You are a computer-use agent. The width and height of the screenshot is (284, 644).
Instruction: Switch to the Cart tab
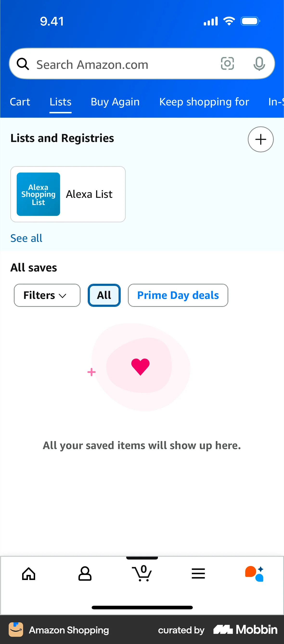[x=20, y=102]
